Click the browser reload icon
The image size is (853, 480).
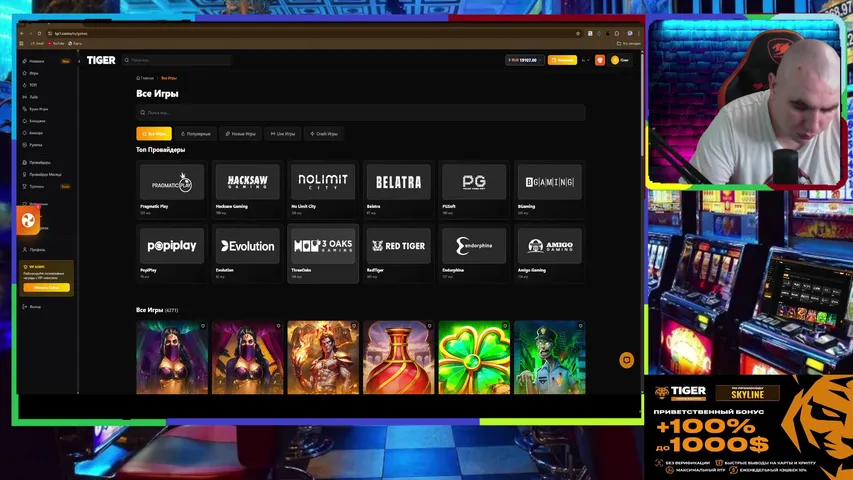39,33
